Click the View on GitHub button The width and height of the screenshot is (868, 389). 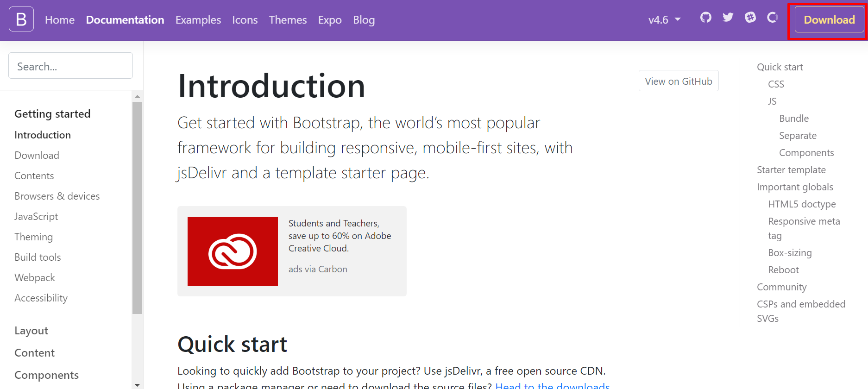pyautogui.click(x=679, y=81)
